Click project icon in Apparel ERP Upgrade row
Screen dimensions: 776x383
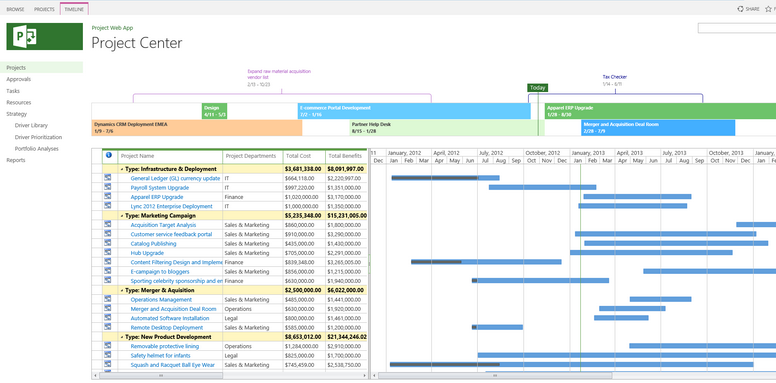[108, 196]
